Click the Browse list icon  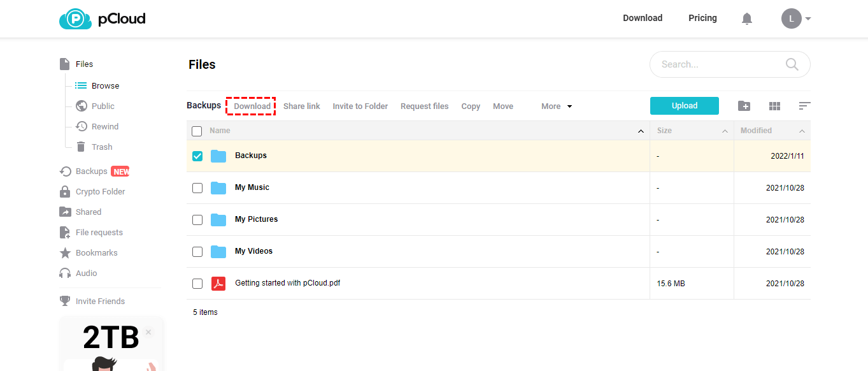tap(81, 85)
